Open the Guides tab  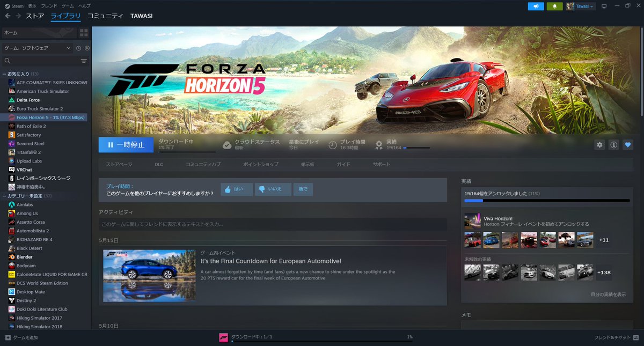[x=343, y=165]
